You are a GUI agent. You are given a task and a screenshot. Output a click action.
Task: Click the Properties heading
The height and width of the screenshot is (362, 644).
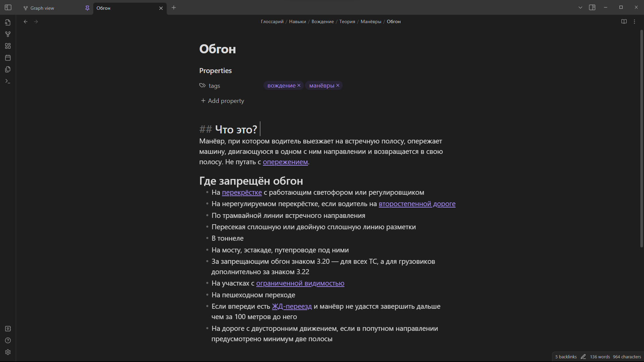(215, 71)
